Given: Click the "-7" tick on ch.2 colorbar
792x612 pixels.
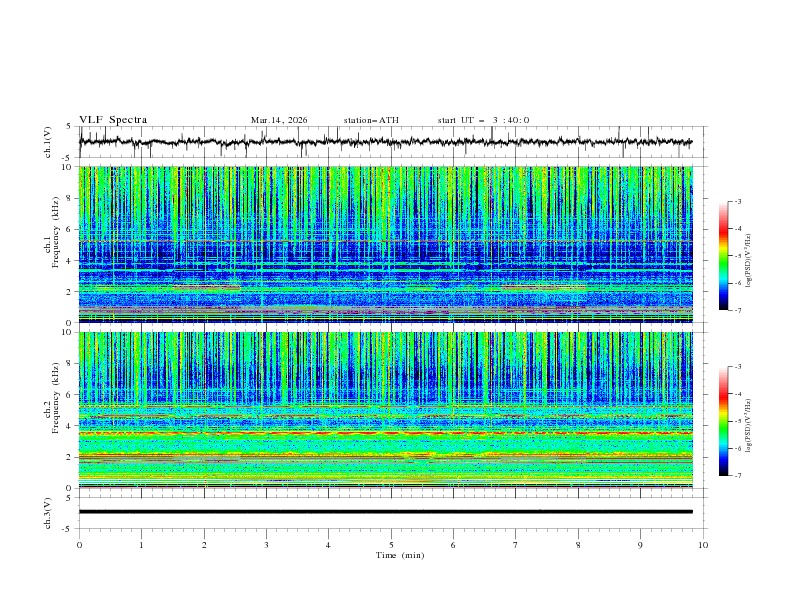Looking at the screenshot, I should [x=738, y=475].
